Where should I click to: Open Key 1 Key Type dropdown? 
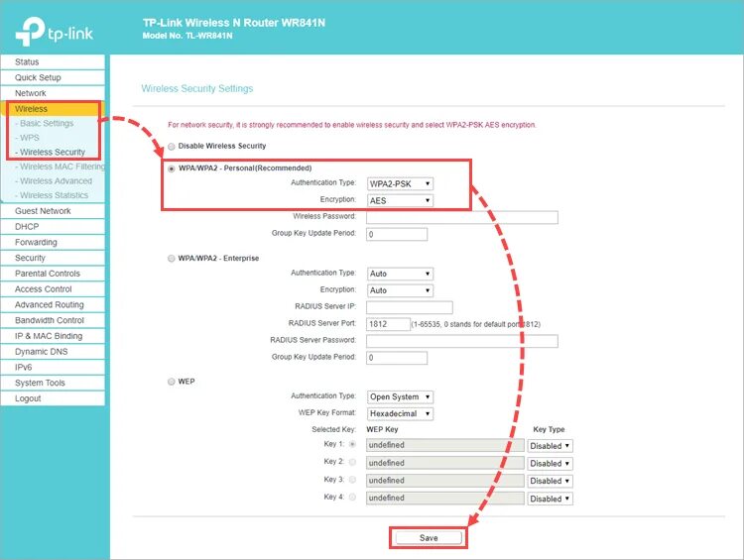click(550, 446)
